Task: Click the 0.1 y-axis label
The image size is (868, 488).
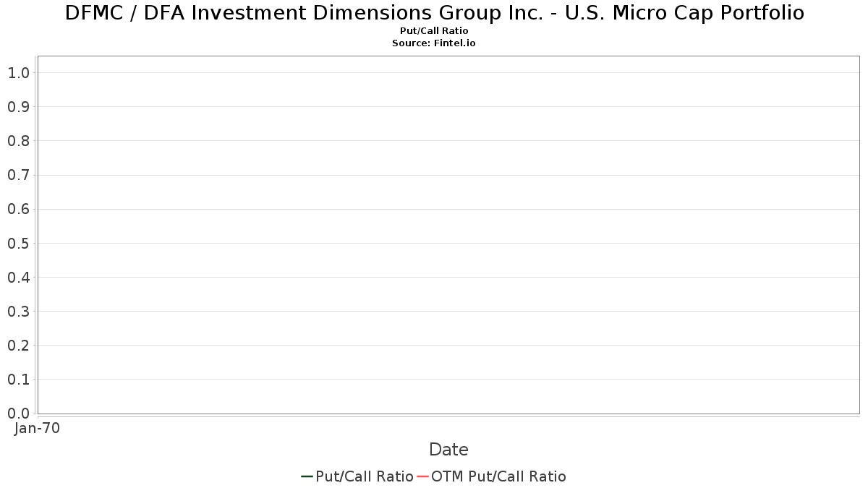Action: 18,380
